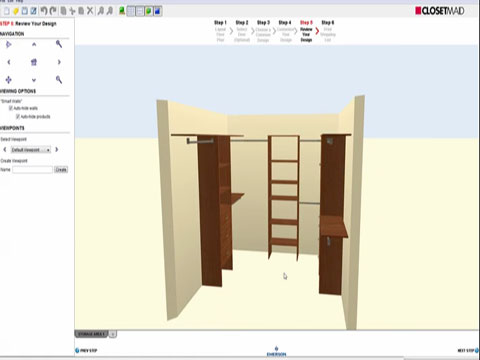
Task: Open the Default viewpoint dropdown
Action: click(x=31, y=150)
